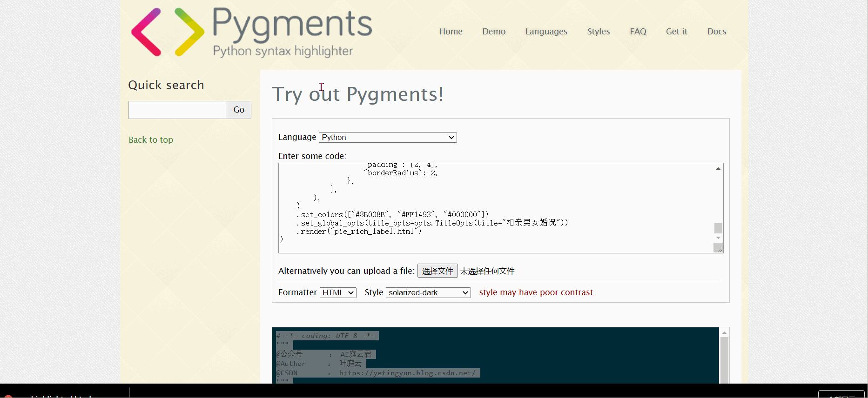
Task: Click the Try out Pygments! heading
Action: point(357,94)
